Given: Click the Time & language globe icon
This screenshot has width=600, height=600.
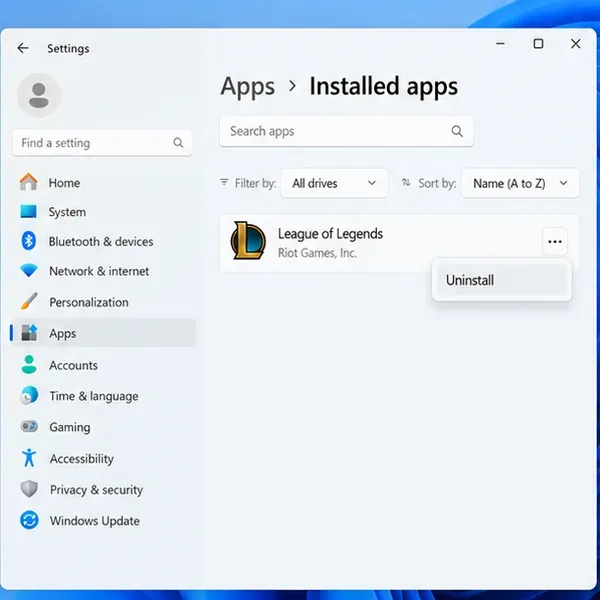Looking at the screenshot, I should pyautogui.click(x=29, y=396).
